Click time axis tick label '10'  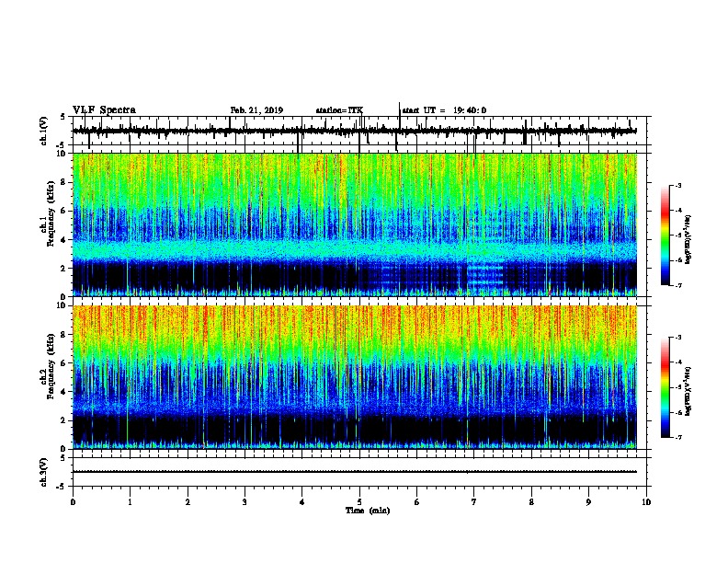tap(646, 502)
